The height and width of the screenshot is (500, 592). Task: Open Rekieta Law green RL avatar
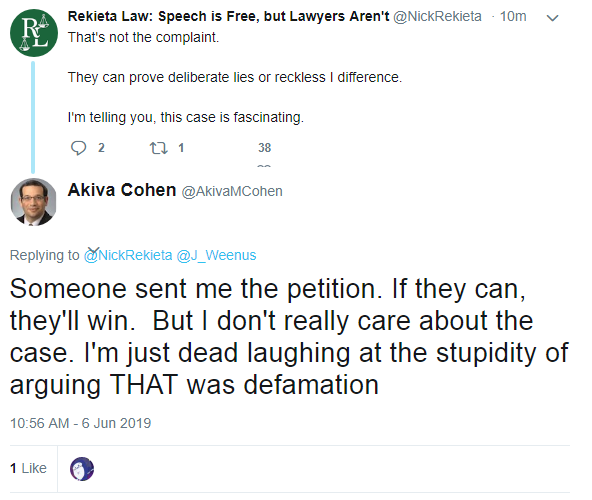point(34,33)
